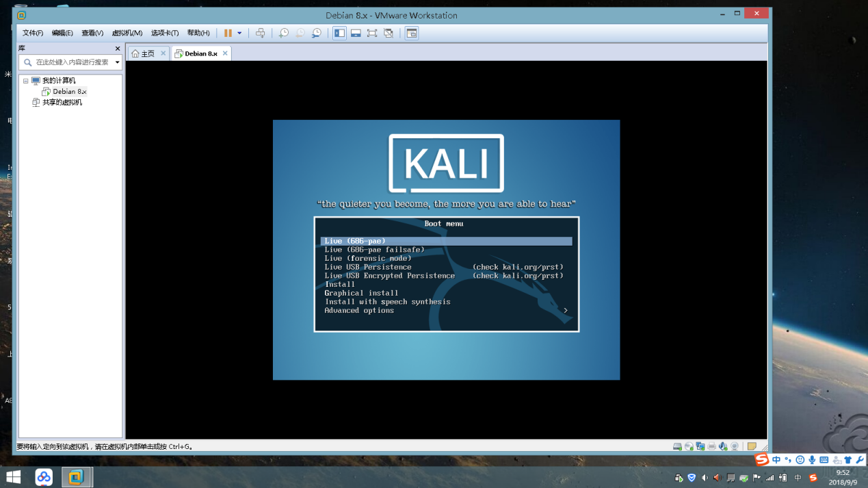
Task: Toggle punctuation mode on Sogou bar
Action: click(788, 460)
